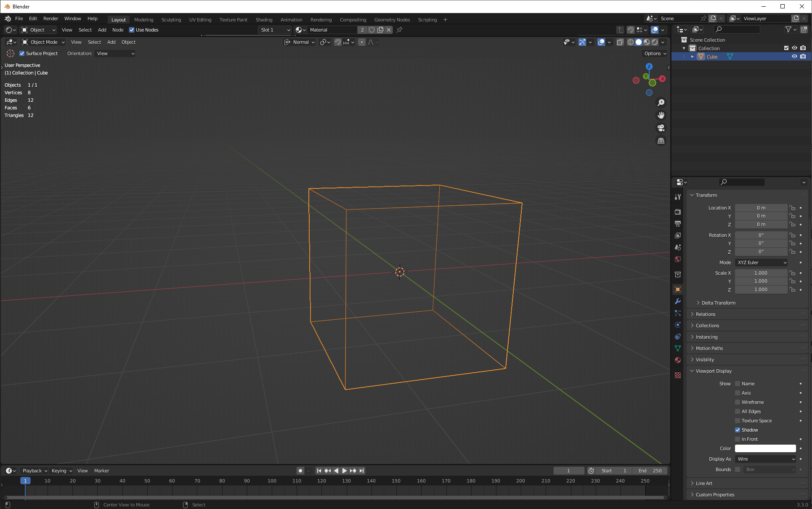
Task: Open the Render menu
Action: pyautogui.click(x=50, y=19)
